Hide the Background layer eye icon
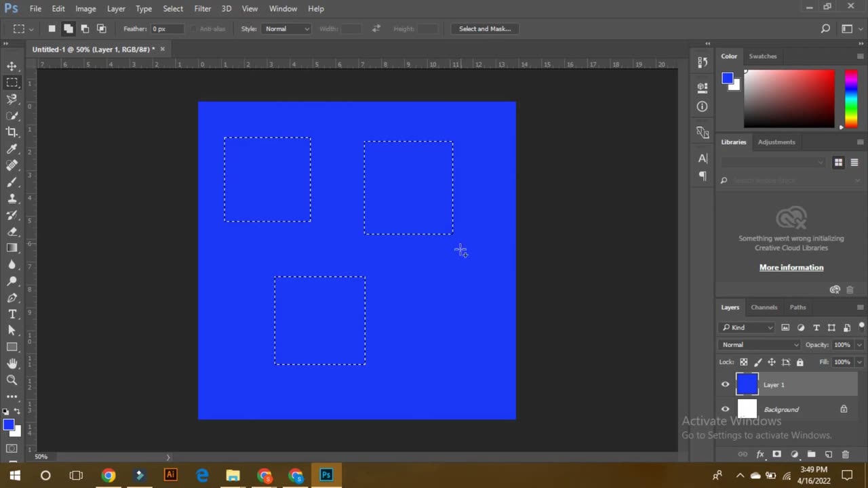Image resolution: width=868 pixels, height=488 pixels. pyautogui.click(x=725, y=409)
